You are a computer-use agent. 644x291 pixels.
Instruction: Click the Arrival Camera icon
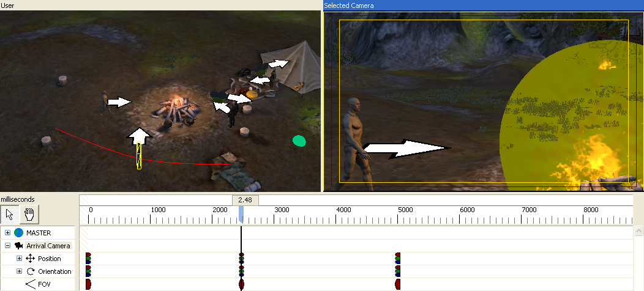pos(18,246)
